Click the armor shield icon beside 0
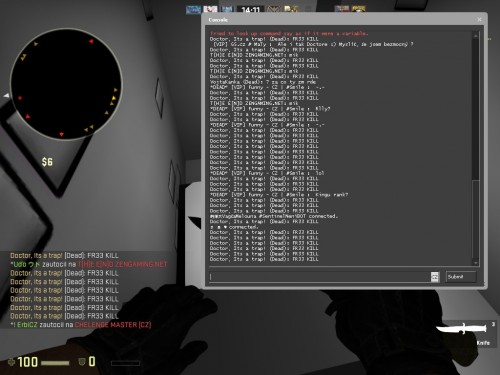 click(x=82, y=362)
